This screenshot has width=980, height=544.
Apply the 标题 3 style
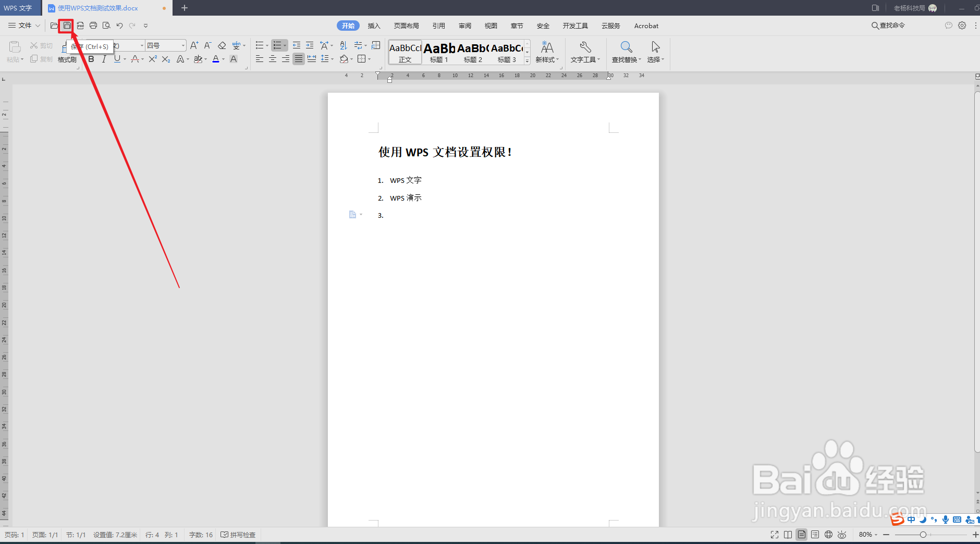pos(507,52)
